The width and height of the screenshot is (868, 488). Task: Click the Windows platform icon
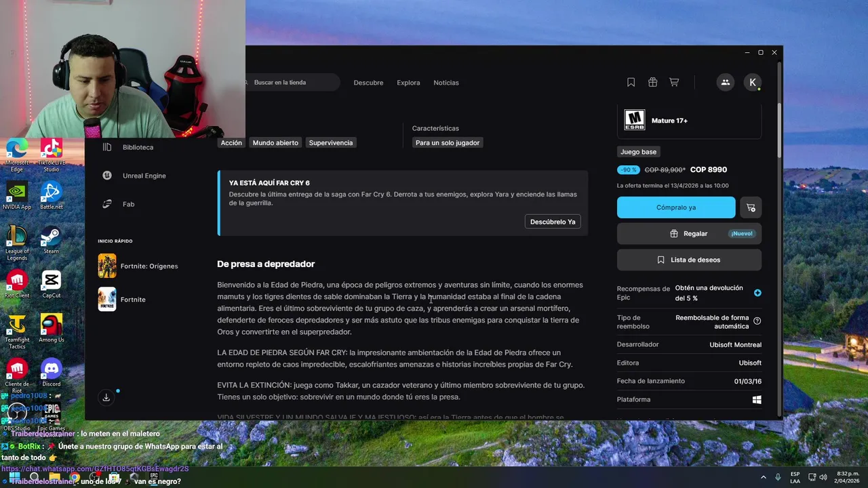coord(757,399)
